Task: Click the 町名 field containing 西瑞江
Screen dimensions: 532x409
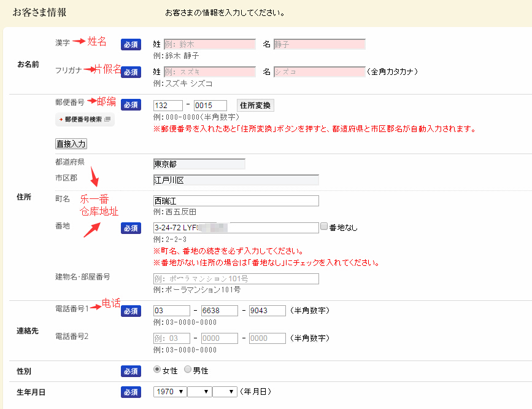Action: coord(236,201)
